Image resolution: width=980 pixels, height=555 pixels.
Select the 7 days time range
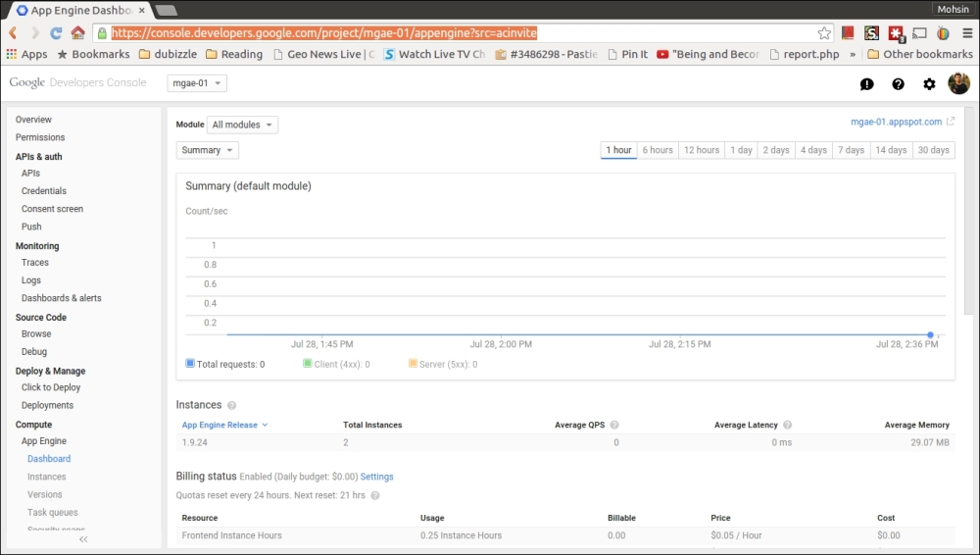[x=852, y=150]
